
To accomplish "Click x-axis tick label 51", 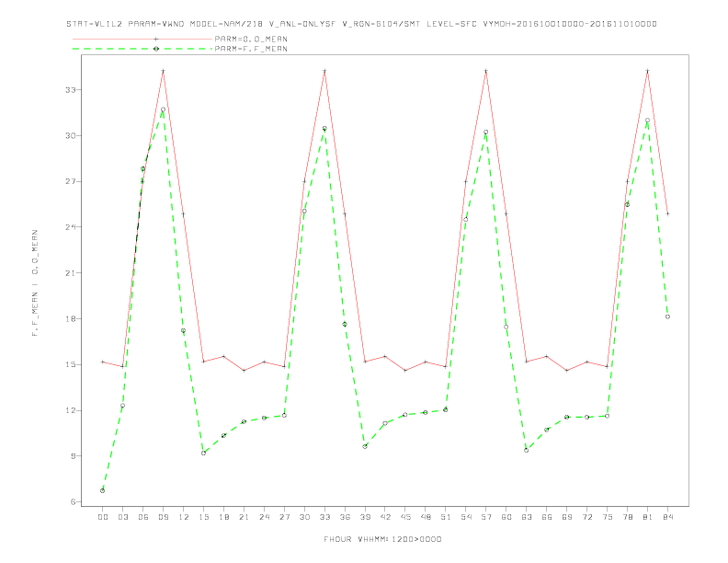I will tap(446, 517).
